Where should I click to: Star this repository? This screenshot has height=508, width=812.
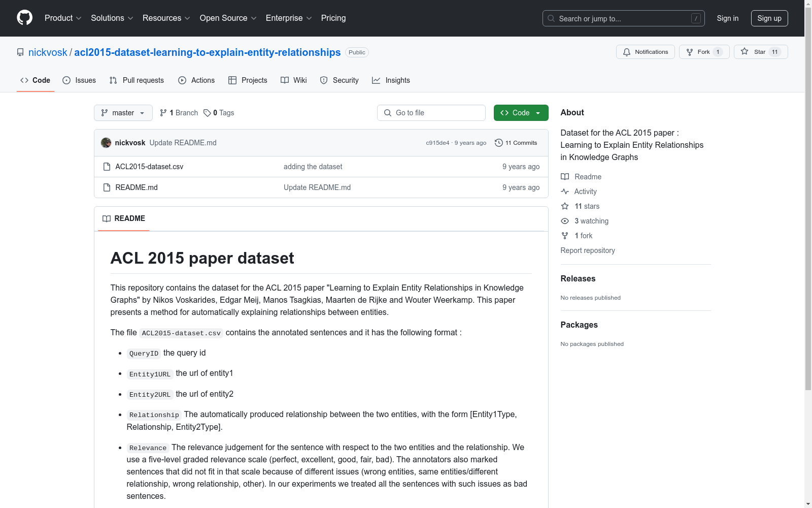[x=761, y=52]
